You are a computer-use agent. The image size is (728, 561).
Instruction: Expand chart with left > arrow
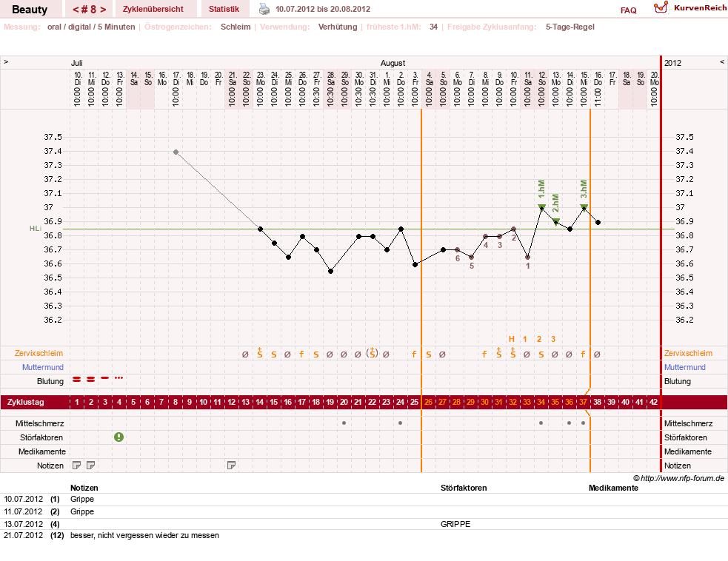pyautogui.click(x=6, y=61)
